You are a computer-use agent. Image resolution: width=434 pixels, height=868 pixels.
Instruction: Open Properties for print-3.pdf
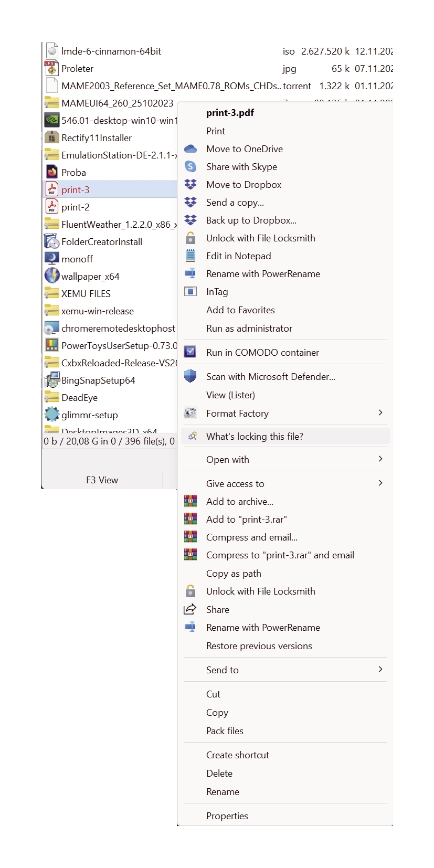227,816
